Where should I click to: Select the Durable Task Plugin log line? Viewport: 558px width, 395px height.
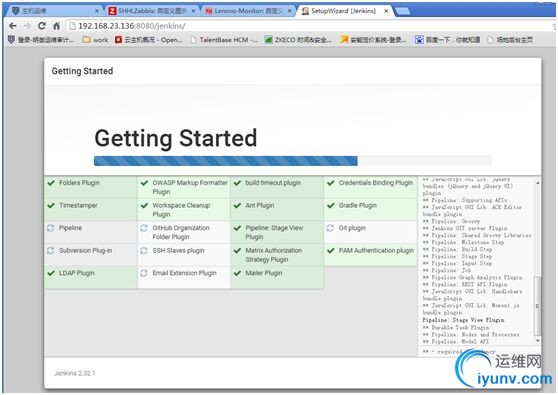coord(456,327)
